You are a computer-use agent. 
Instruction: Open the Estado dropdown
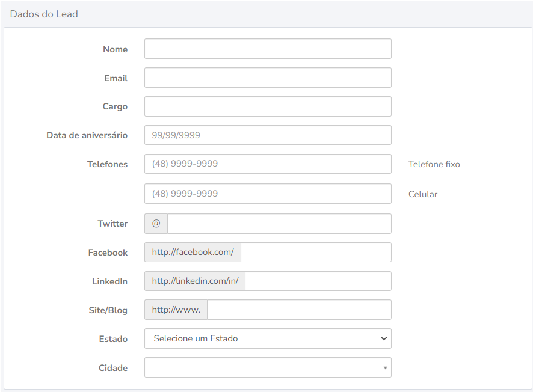(x=268, y=338)
